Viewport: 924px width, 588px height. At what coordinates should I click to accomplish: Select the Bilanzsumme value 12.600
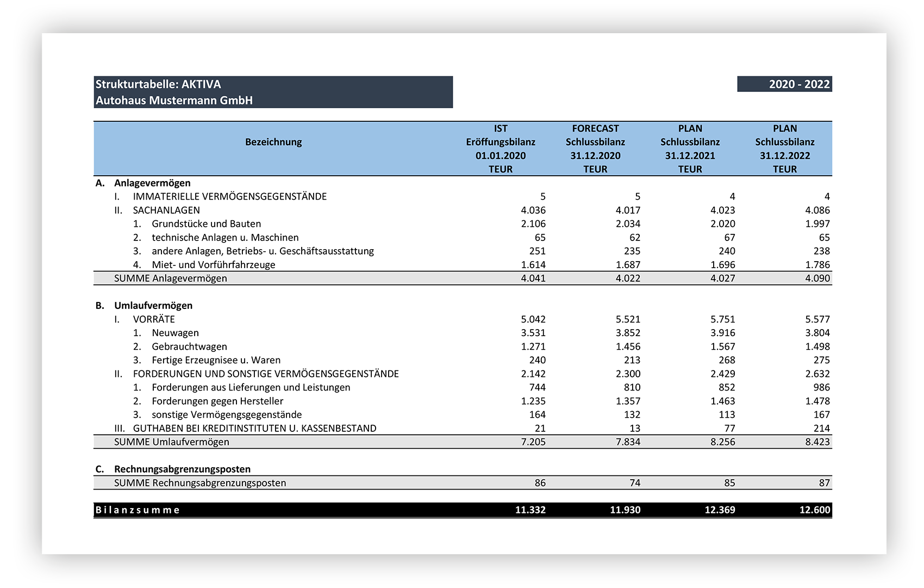point(814,510)
